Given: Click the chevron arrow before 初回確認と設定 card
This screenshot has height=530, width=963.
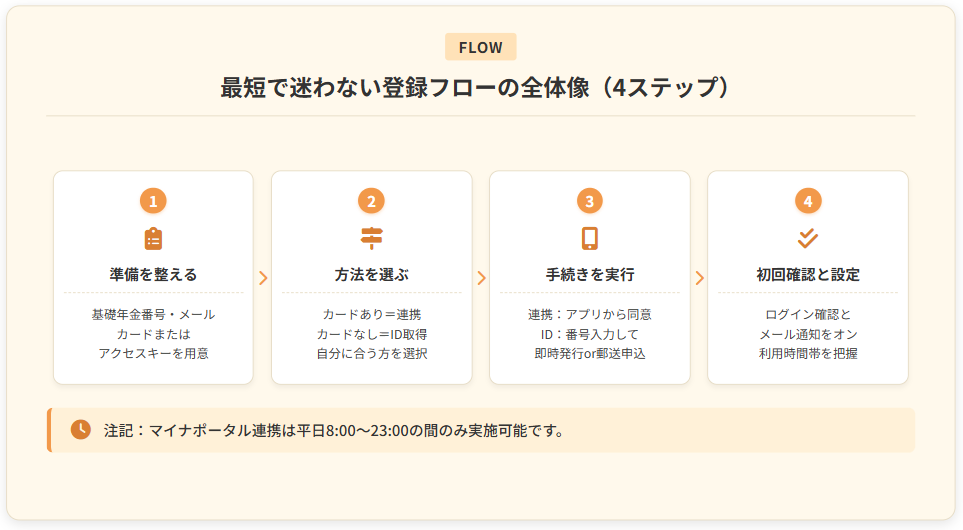Looking at the screenshot, I should click(x=699, y=278).
